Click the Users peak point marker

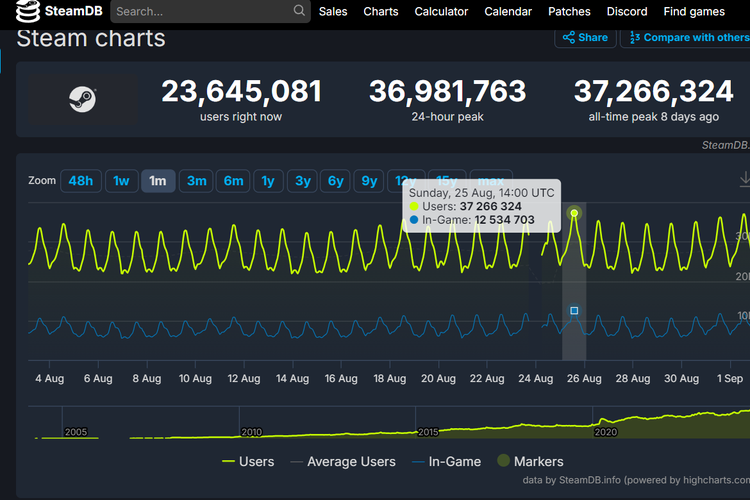tap(574, 213)
